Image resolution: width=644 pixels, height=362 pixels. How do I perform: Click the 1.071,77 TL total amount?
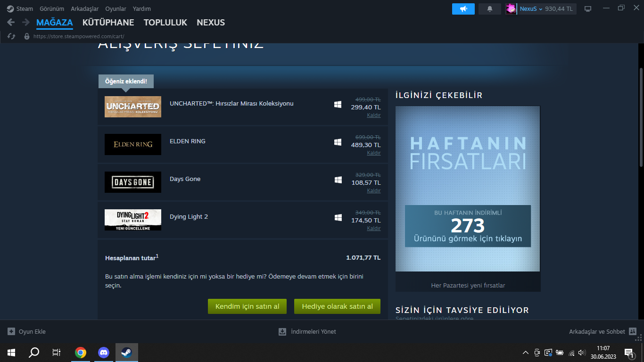pos(363,258)
